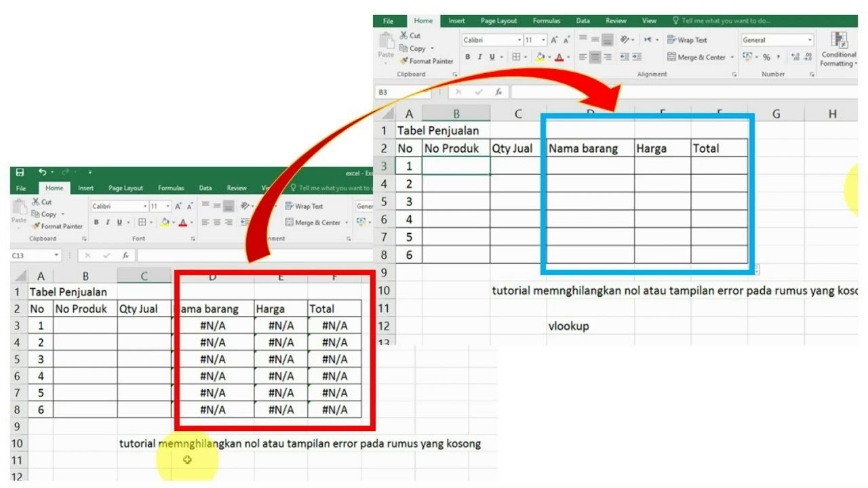Click Cut in the left Excel window

point(41,202)
